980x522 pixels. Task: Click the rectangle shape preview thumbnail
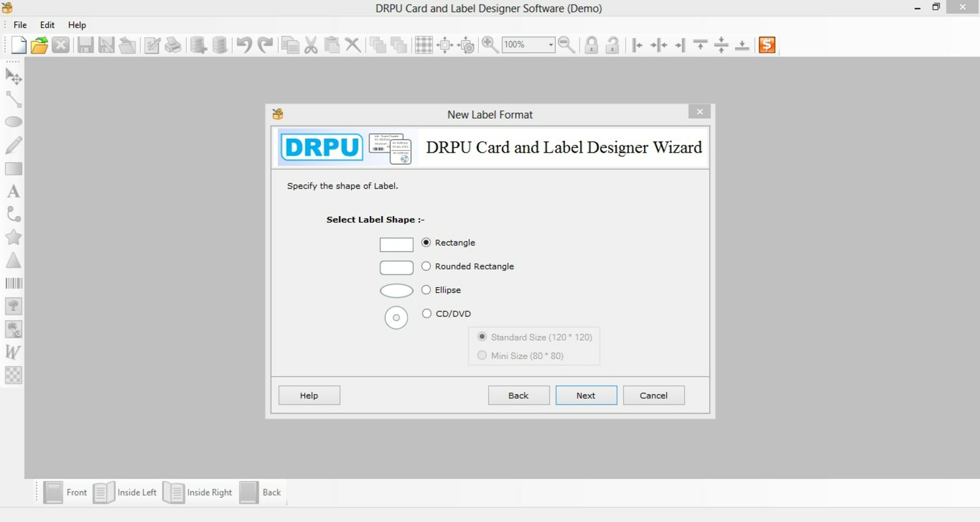pyautogui.click(x=397, y=244)
